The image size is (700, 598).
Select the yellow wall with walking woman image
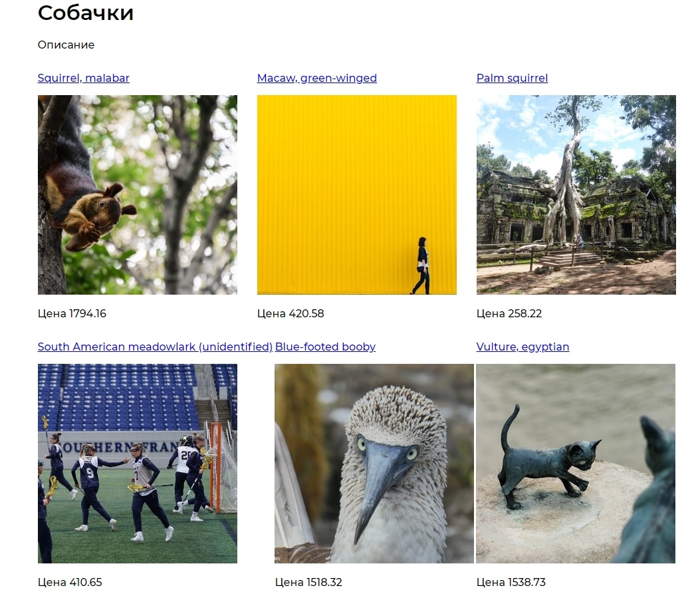click(357, 195)
